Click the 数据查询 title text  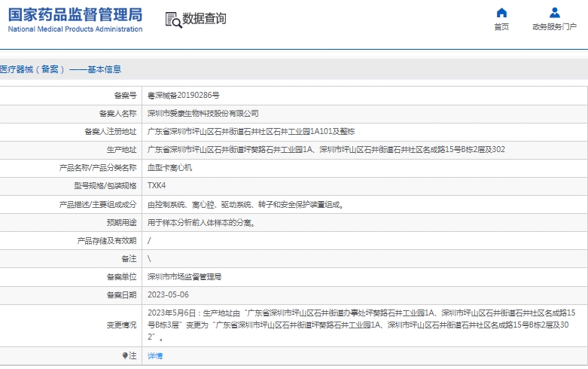click(x=204, y=18)
